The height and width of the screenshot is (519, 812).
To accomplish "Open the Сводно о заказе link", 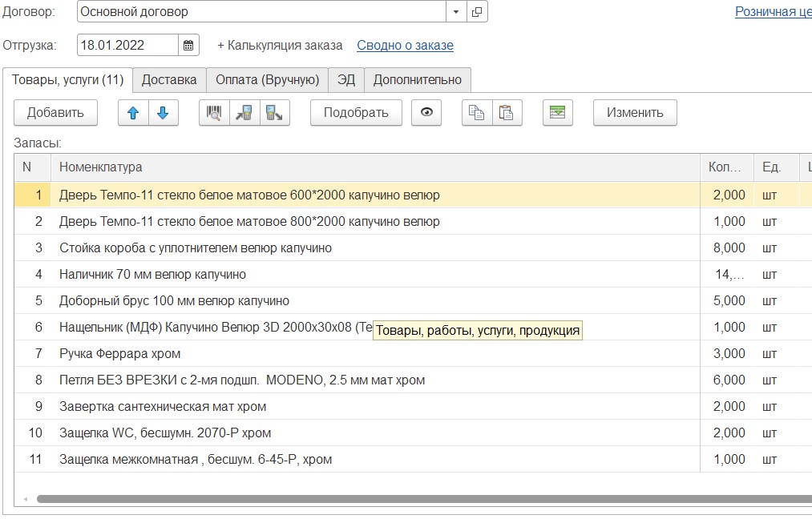I will (405, 46).
